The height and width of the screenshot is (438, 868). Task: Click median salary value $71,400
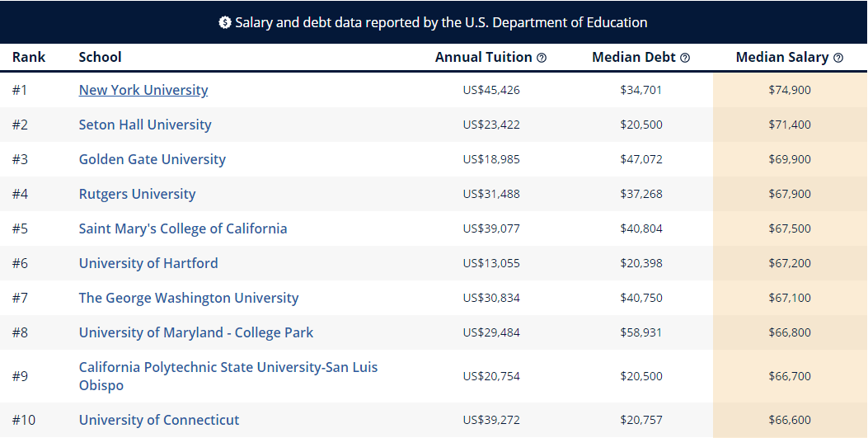[790, 125]
